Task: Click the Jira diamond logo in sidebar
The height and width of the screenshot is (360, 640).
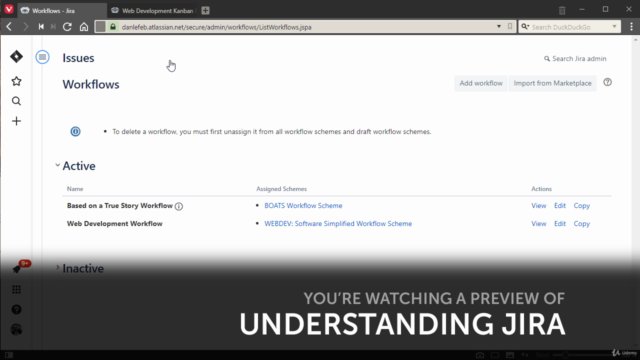Action: pyautogui.click(x=16, y=56)
